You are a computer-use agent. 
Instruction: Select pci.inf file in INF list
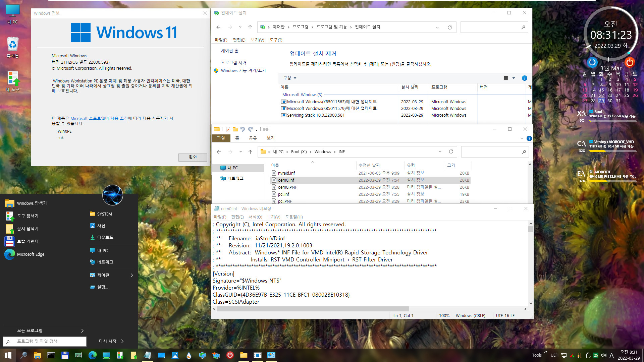coord(370,194)
